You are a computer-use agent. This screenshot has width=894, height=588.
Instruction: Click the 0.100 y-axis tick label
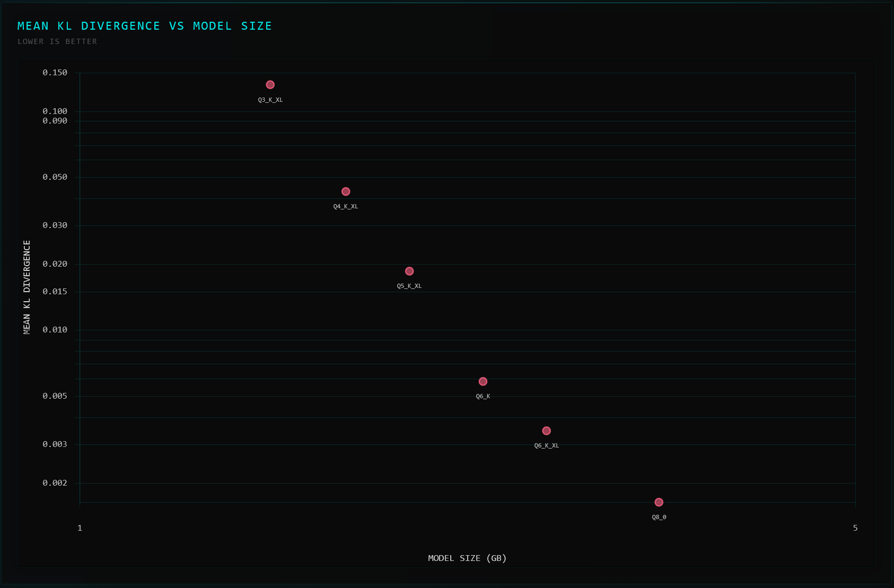pos(55,111)
